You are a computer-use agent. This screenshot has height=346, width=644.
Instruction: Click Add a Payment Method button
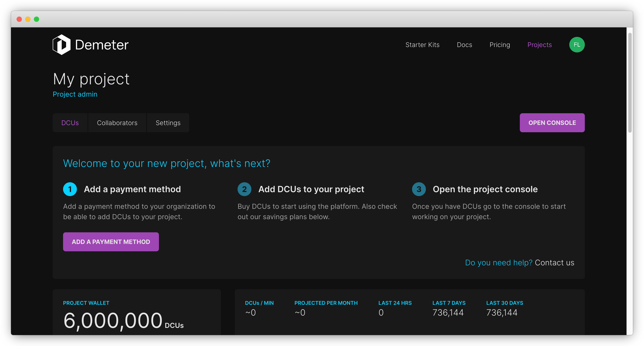click(x=111, y=242)
